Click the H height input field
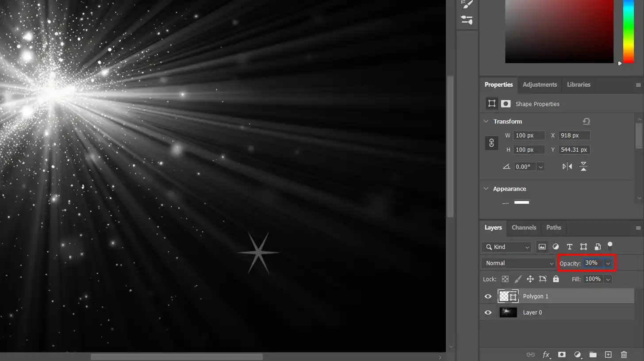 click(529, 150)
